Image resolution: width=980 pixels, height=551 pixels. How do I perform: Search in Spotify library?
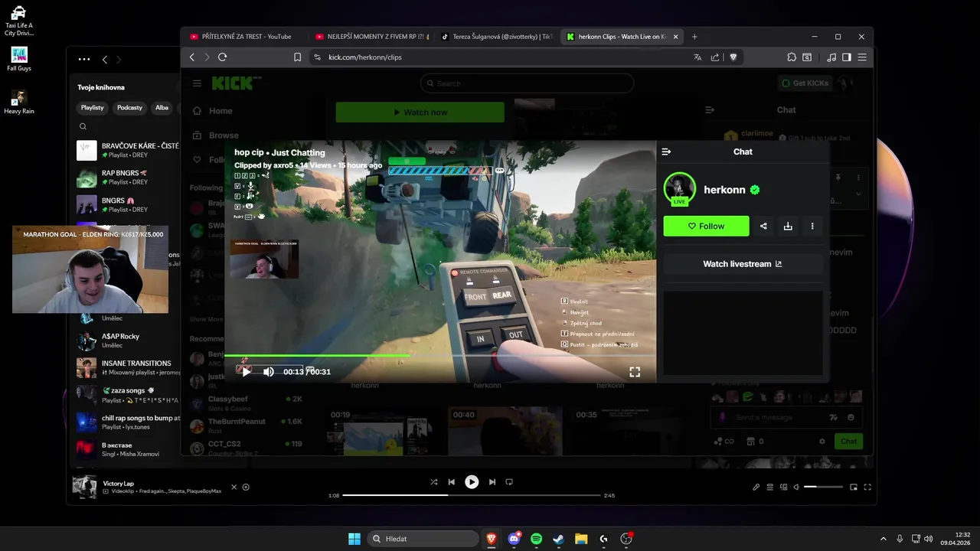[83, 126]
